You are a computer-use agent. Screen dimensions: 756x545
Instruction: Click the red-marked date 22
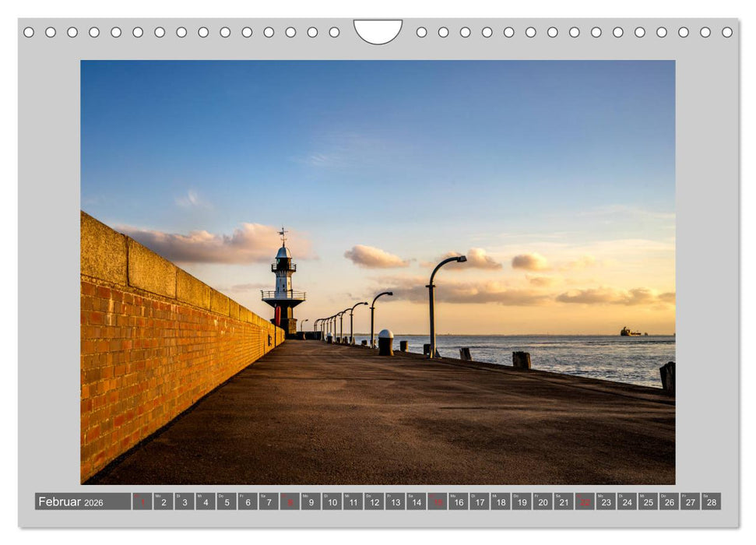coord(585,502)
